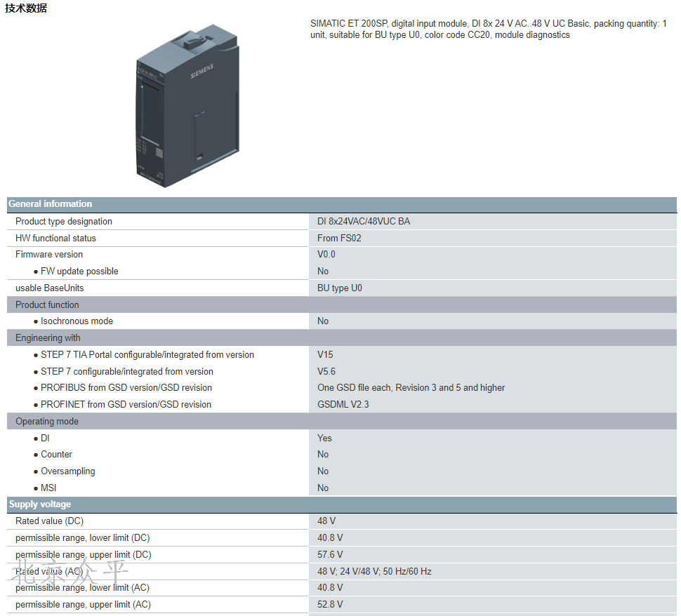The image size is (681, 616).
Task: Select the General information section header
Action: pyautogui.click(x=51, y=204)
